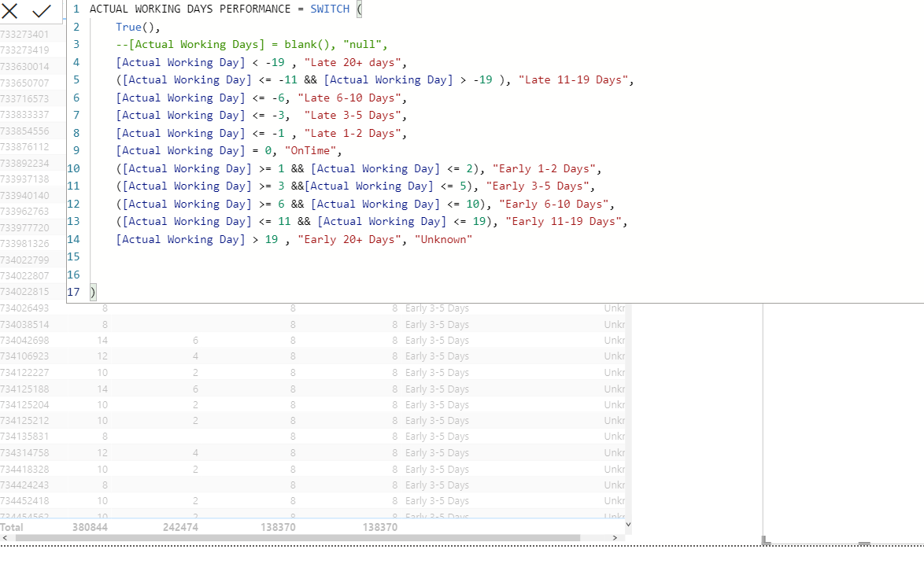Click the "Early 1-2 Days" string
The width and height of the screenshot is (924, 564).
click(x=544, y=169)
